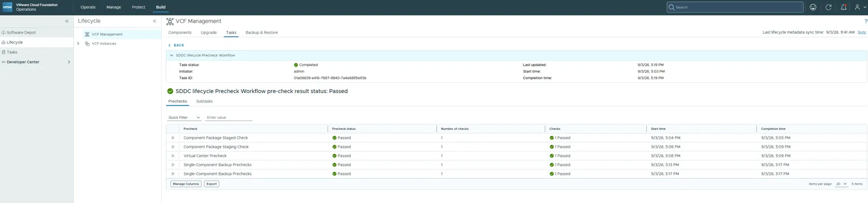Image resolution: width=868 pixels, height=203 pixels.
Task: Click the help question mark icon
Action: click(x=865, y=21)
